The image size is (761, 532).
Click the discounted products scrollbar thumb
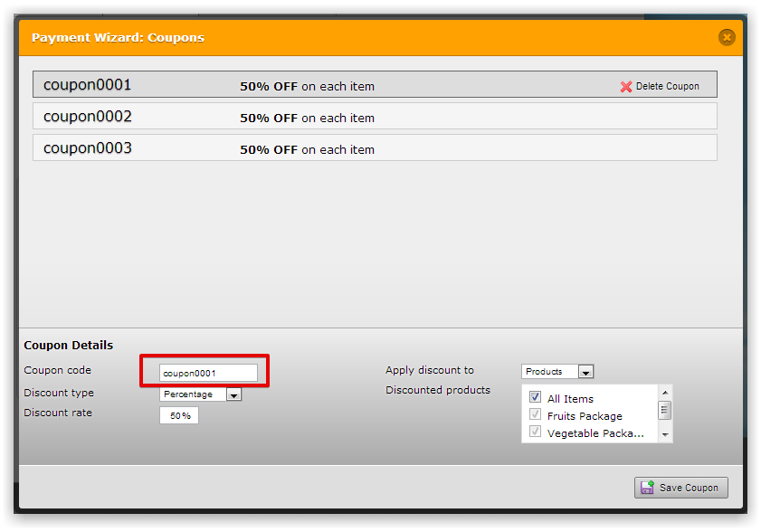coord(665,410)
